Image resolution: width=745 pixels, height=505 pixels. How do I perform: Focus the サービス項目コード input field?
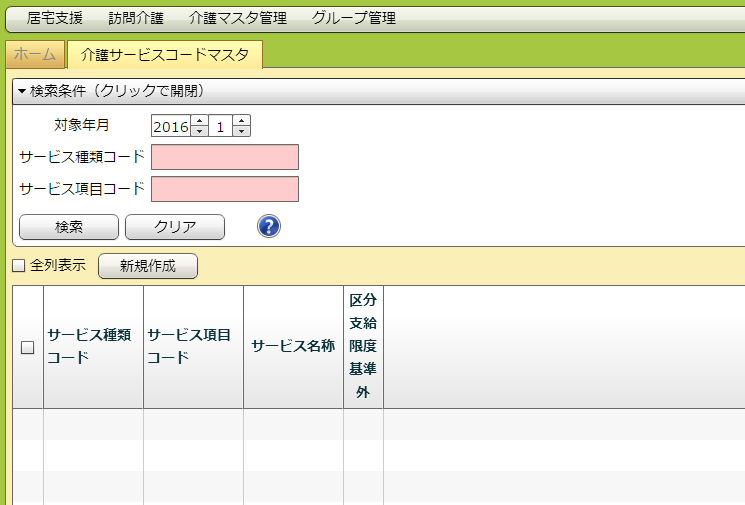225,189
